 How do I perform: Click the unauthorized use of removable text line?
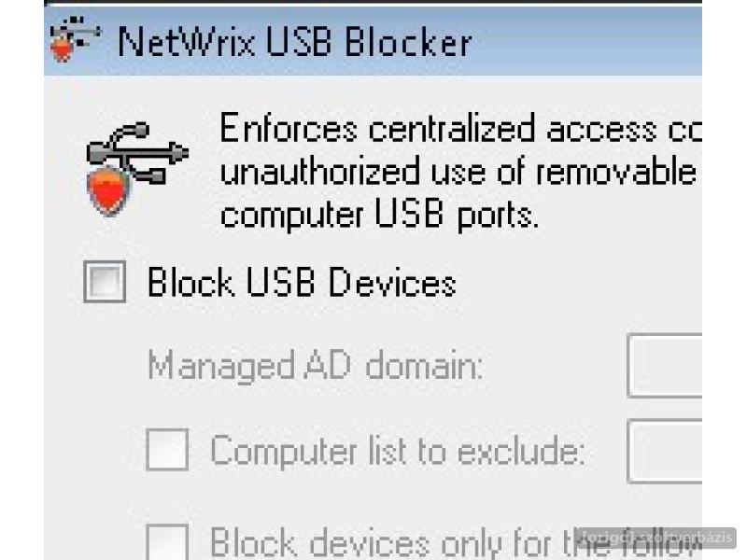pos(458,171)
